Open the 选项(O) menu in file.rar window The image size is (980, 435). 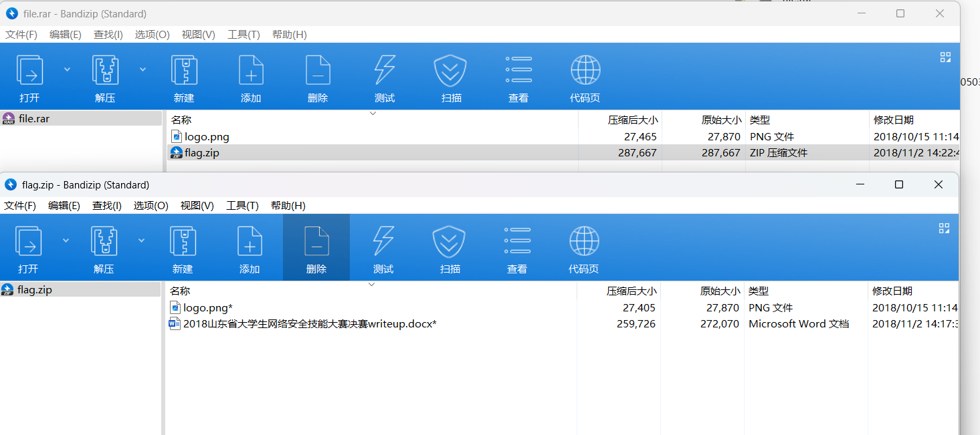click(152, 35)
